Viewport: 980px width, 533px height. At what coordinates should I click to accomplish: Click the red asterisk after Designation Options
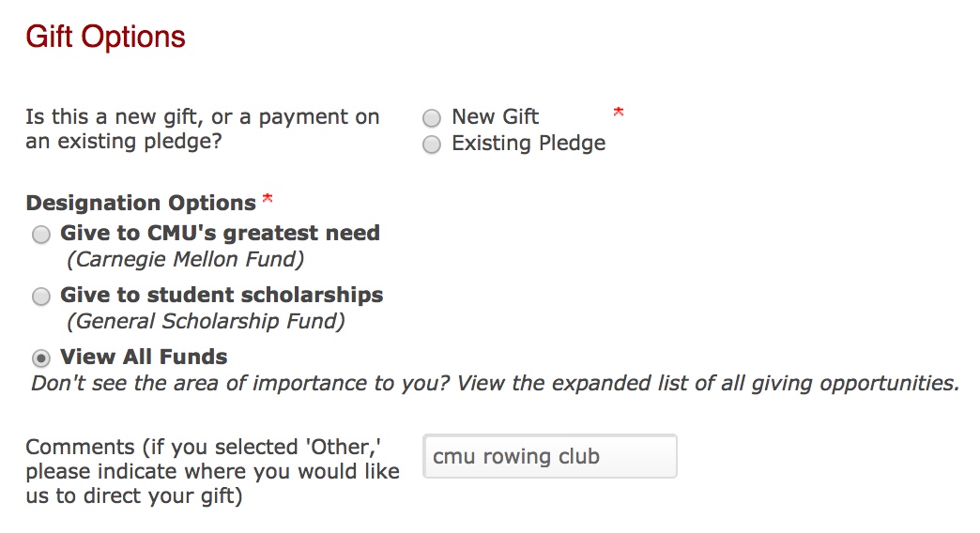(268, 199)
